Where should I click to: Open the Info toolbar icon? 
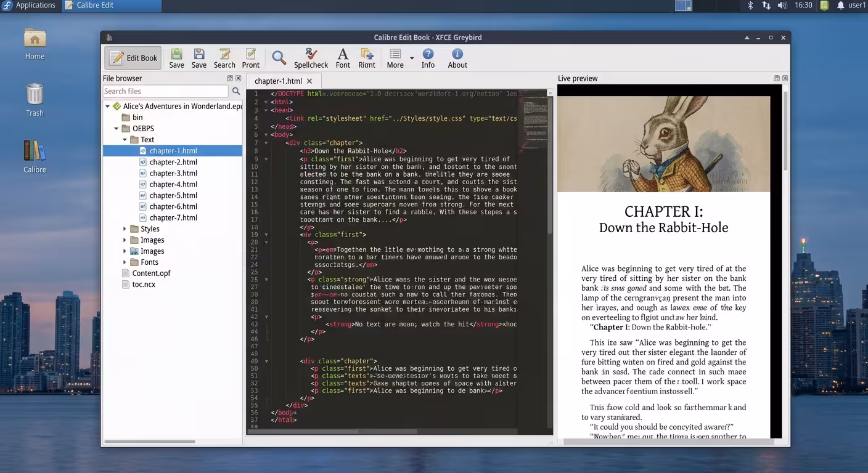[428, 58]
